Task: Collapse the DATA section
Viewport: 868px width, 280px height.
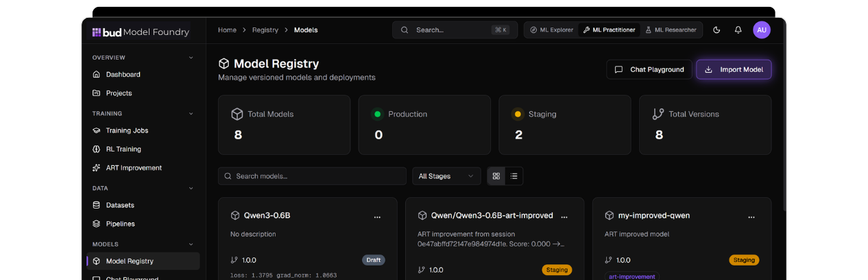Action: tap(191, 188)
